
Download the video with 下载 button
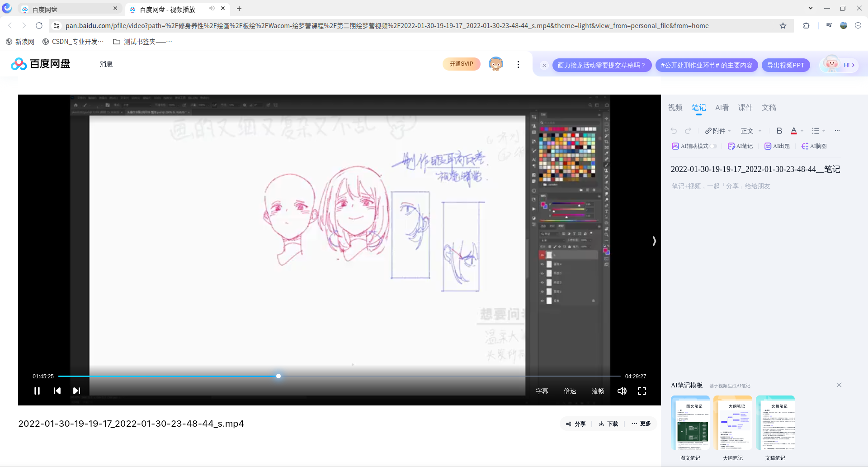609,424
